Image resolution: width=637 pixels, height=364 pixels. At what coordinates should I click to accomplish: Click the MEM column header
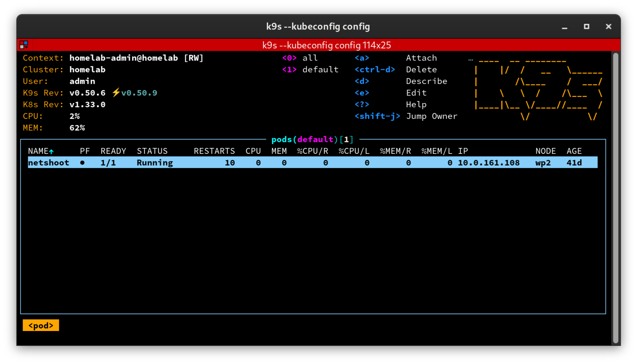pos(279,151)
